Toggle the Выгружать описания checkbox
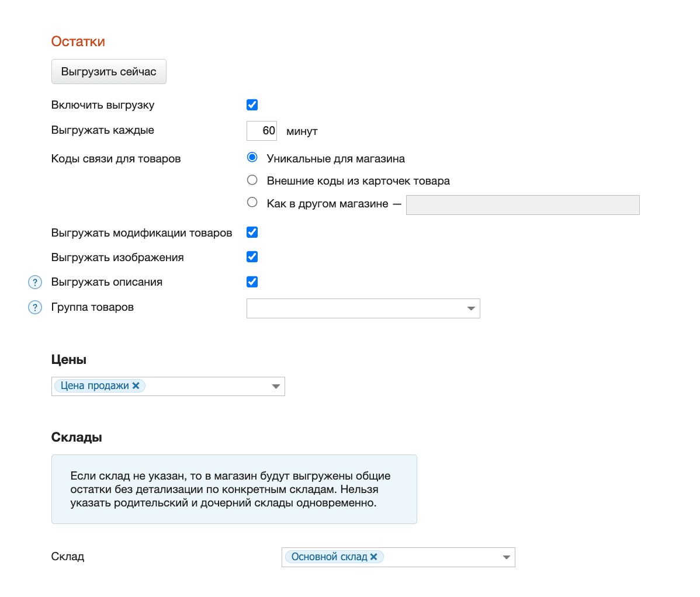 click(252, 282)
